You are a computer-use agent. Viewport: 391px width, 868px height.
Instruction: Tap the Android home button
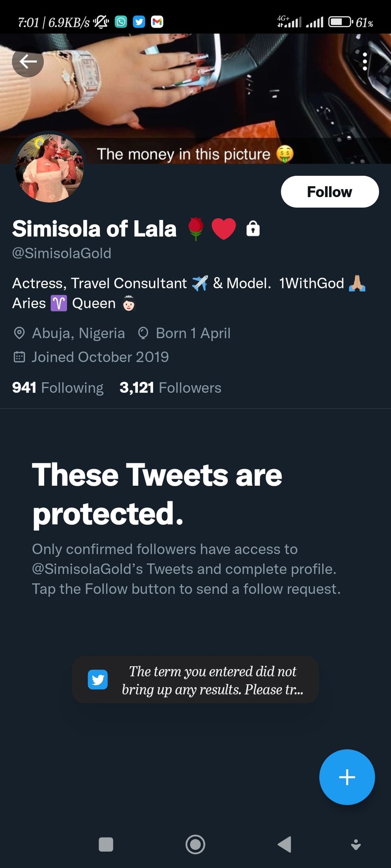coord(195,844)
